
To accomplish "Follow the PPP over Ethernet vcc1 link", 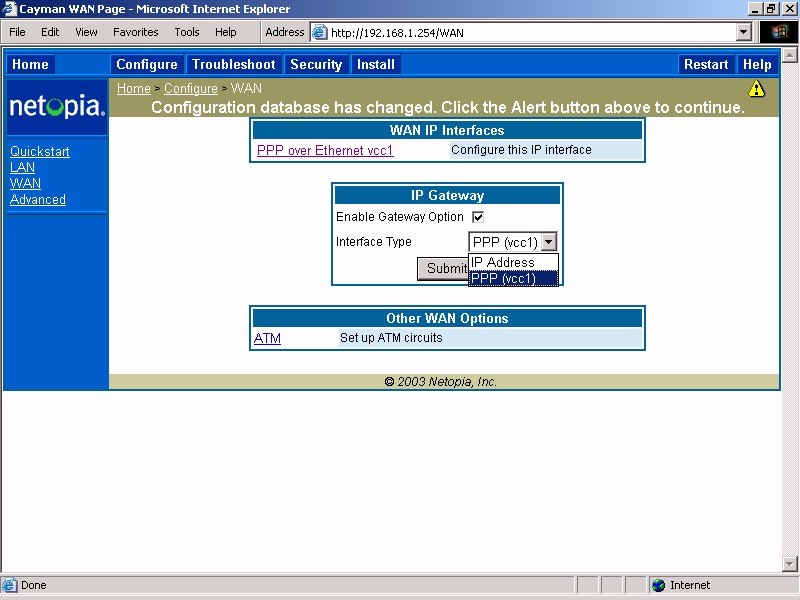I will pyautogui.click(x=325, y=151).
